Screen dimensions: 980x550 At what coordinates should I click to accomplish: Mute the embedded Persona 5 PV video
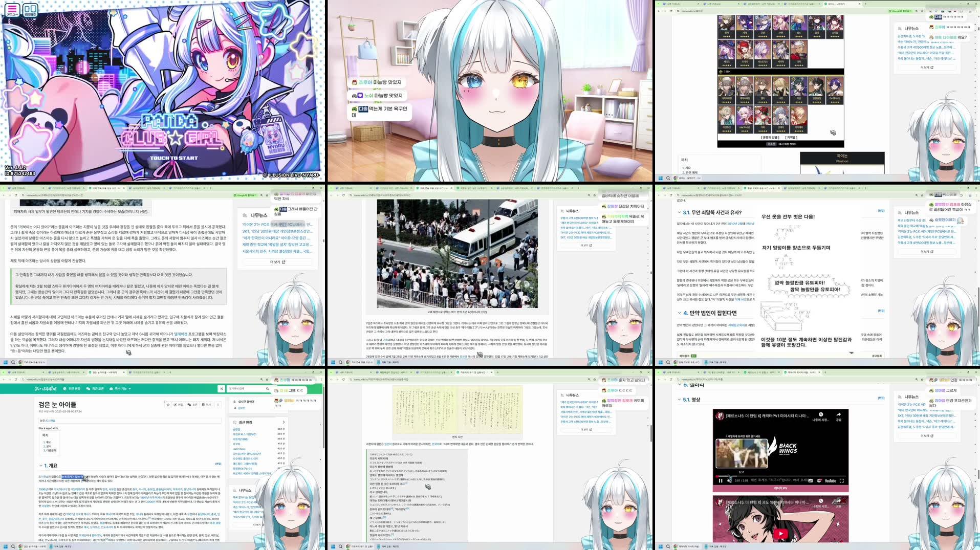point(729,481)
